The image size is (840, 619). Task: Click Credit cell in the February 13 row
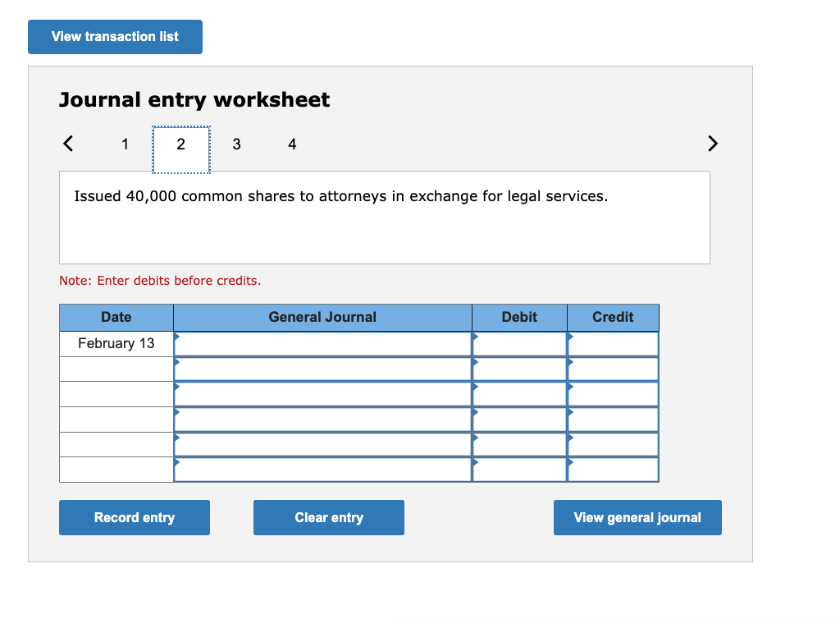(613, 344)
